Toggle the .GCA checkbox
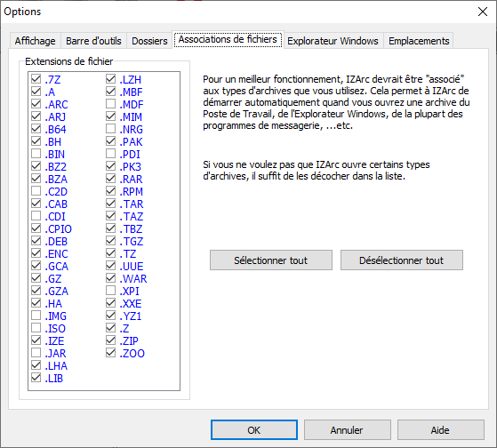The image size is (497, 448). [36, 266]
